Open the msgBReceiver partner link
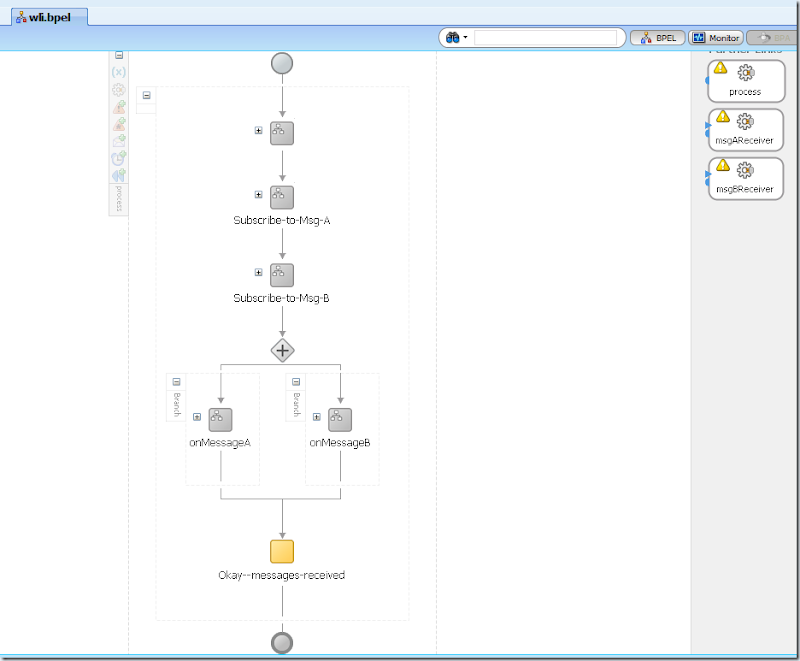The height and width of the screenshot is (661, 800). pos(746,179)
